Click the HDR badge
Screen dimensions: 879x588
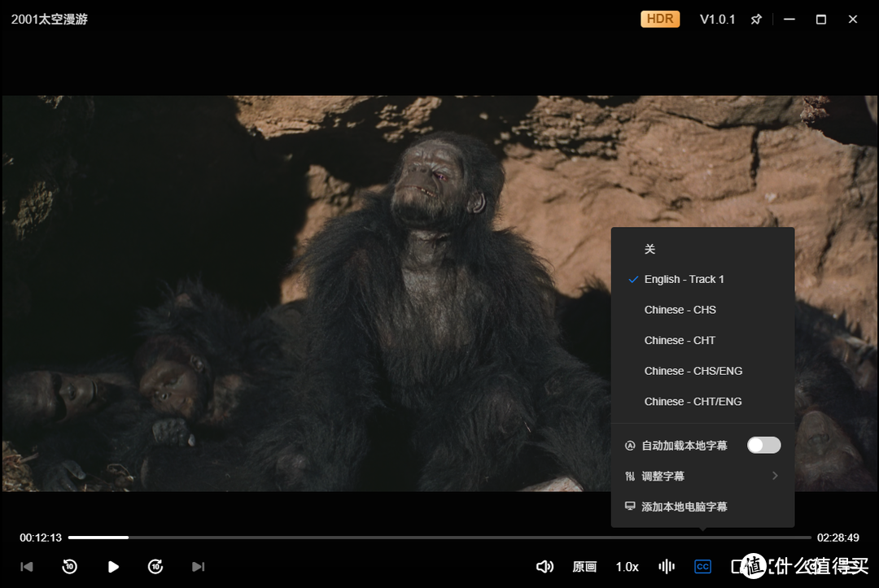pos(660,19)
